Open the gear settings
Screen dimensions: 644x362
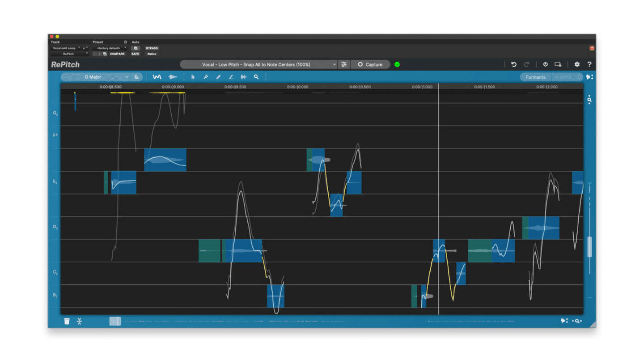pos(577,64)
